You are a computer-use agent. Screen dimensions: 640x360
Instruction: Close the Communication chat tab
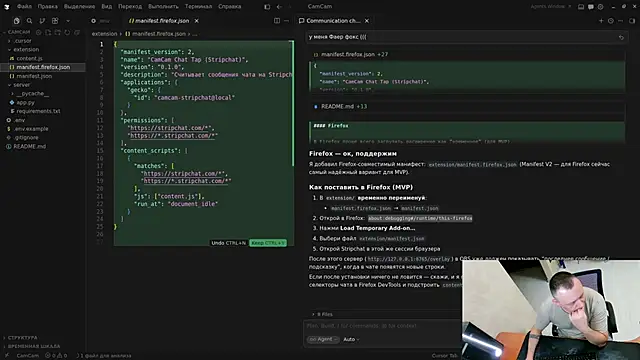(367, 21)
